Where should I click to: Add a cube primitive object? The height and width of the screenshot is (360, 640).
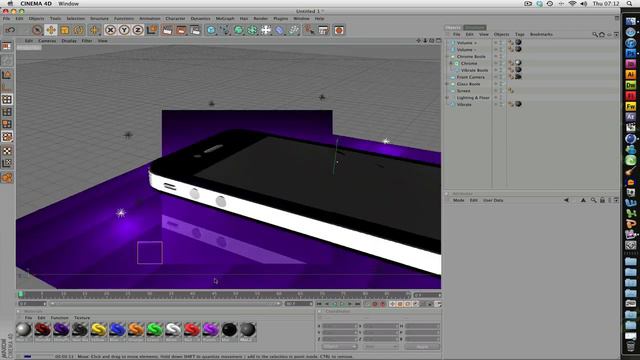coord(211,30)
